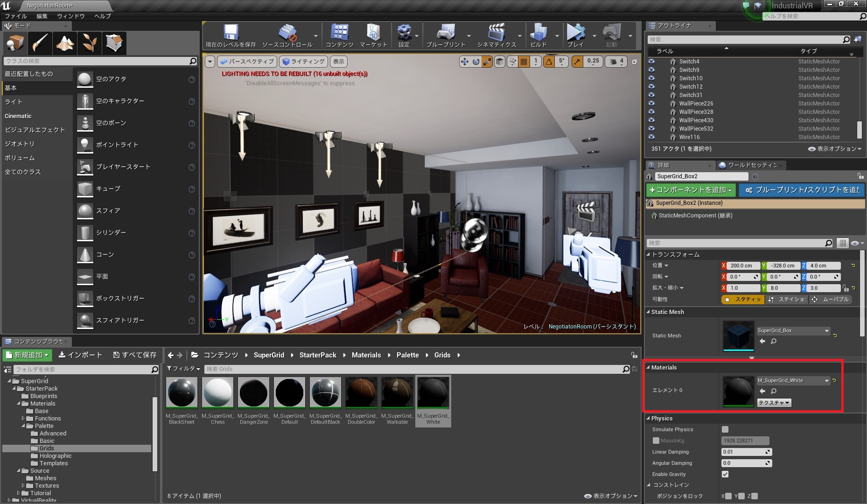Hide Wire116 with its eye icon
This screenshot has height=504, width=867.
coord(651,137)
